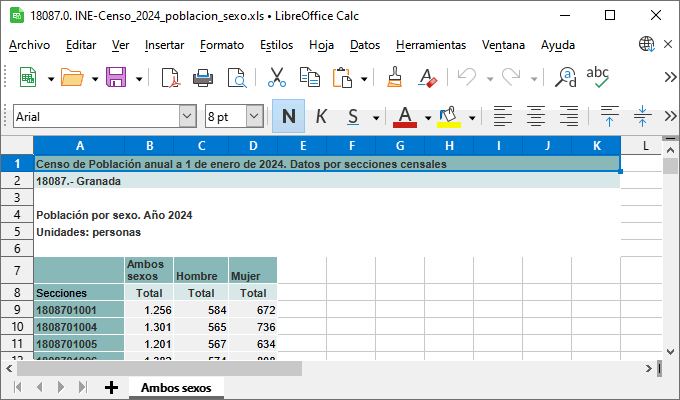
Task: Click the Print icon in toolbar
Action: click(x=203, y=77)
